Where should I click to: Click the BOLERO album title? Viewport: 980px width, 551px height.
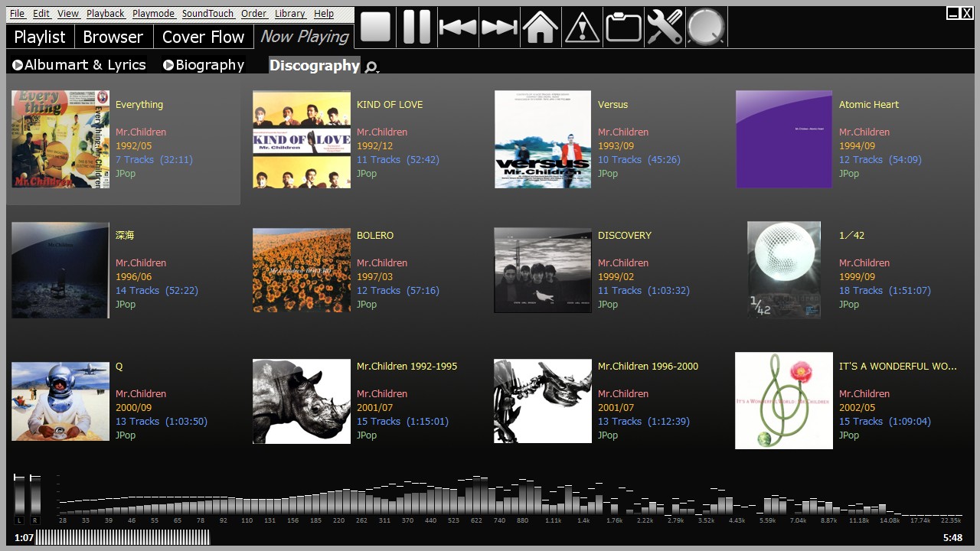coord(375,236)
